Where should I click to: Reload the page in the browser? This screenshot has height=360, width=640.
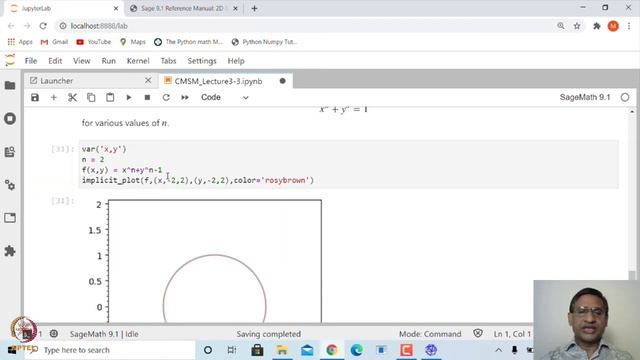[x=43, y=26]
